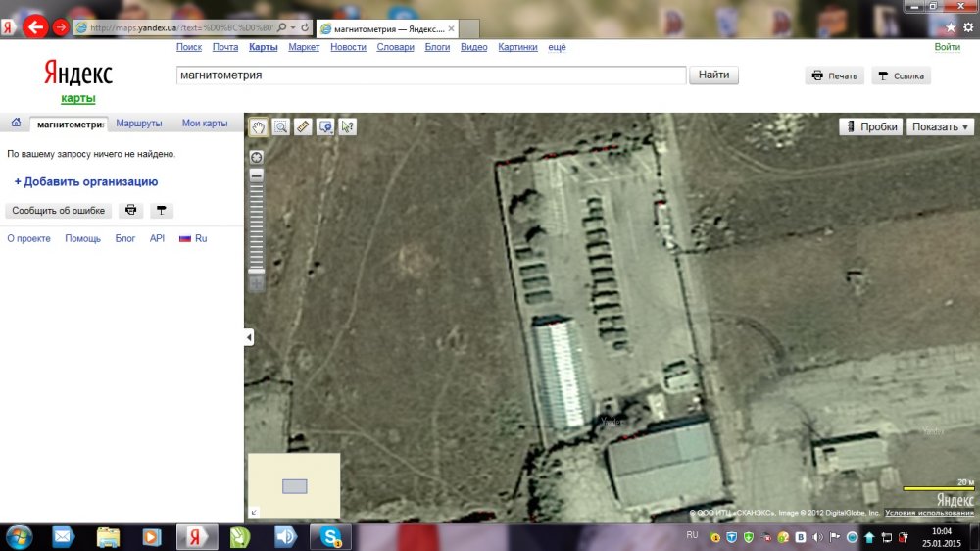Select the hand pan tool
This screenshot has width=980, height=551.
(259, 126)
